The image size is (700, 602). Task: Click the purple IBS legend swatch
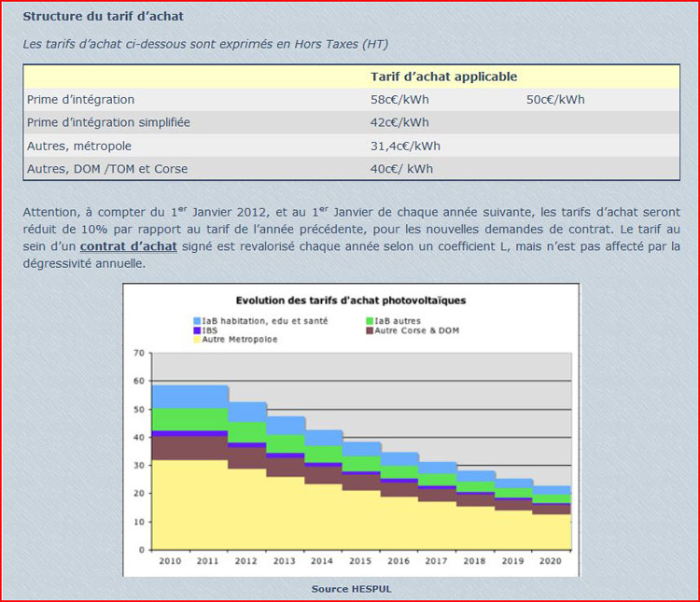(x=195, y=329)
